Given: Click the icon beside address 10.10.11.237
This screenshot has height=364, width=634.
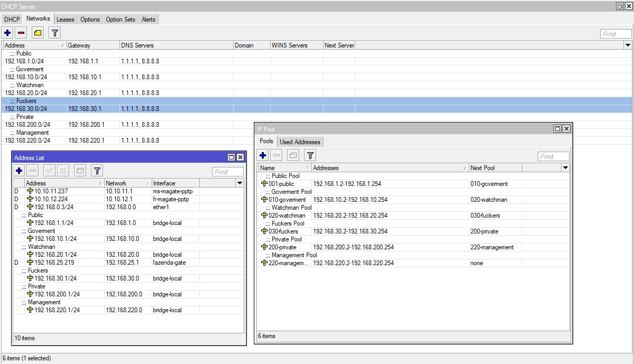Looking at the screenshot, I should click(30, 191).
